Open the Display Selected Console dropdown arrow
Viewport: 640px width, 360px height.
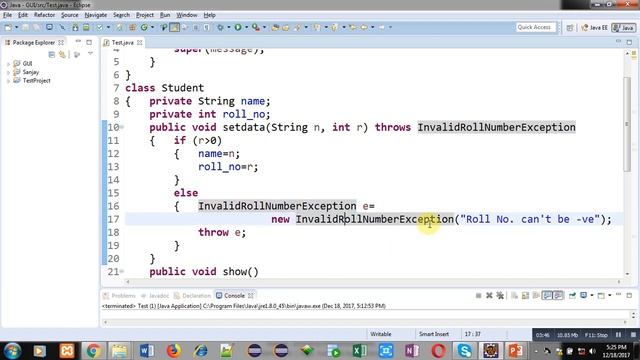[x=592, y=295]
